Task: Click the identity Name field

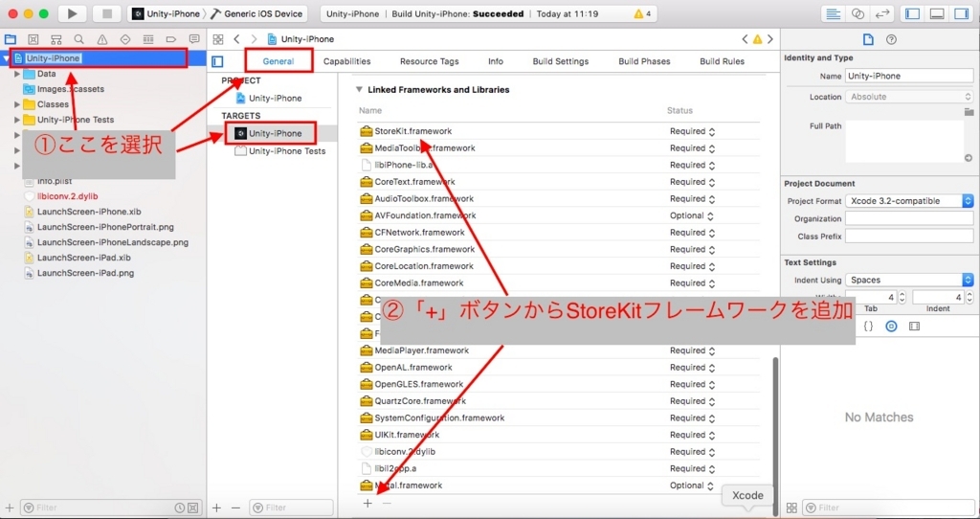Action: pyautogui.click(x=909, y=76)
